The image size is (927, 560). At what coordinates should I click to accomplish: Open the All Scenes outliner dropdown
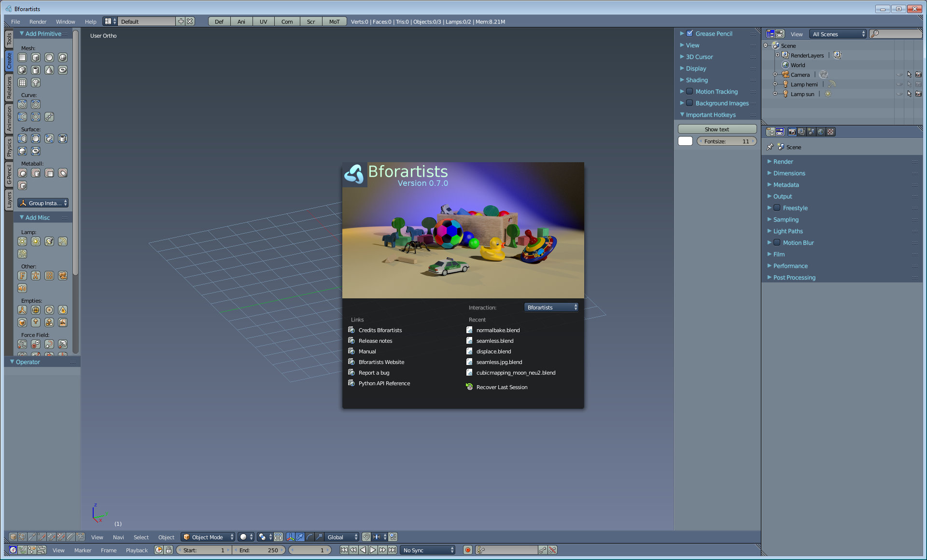tap(838, 34)
